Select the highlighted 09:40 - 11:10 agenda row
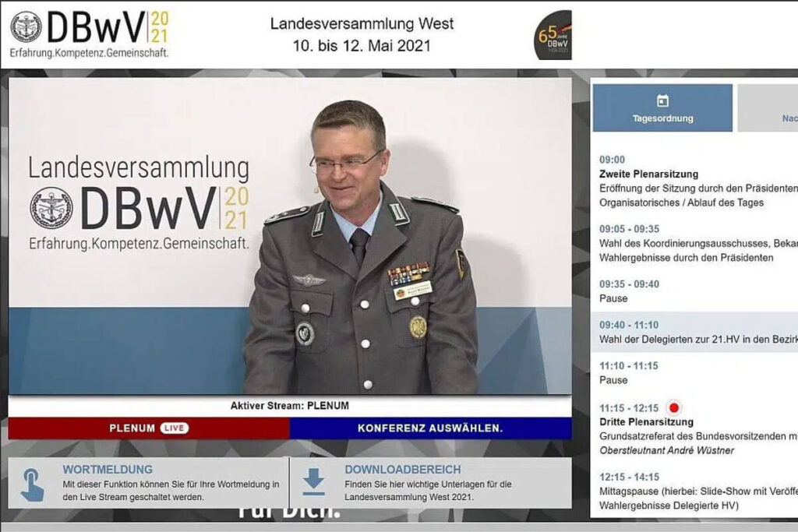 click(694, 332)
